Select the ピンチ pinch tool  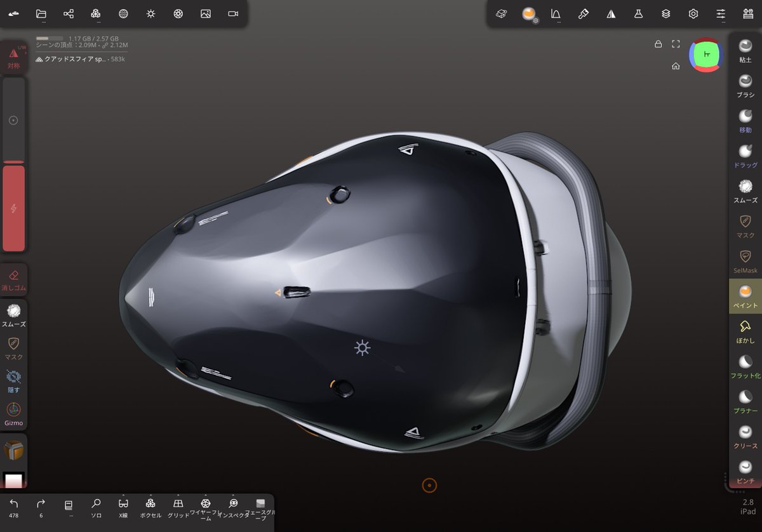point(745,472)
